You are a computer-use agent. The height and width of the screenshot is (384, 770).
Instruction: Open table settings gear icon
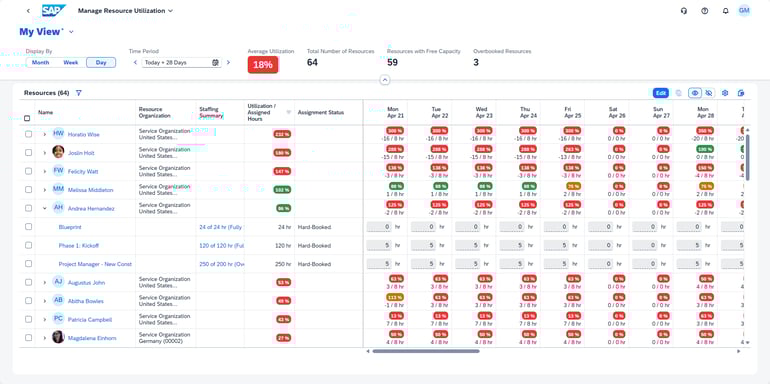725,93
